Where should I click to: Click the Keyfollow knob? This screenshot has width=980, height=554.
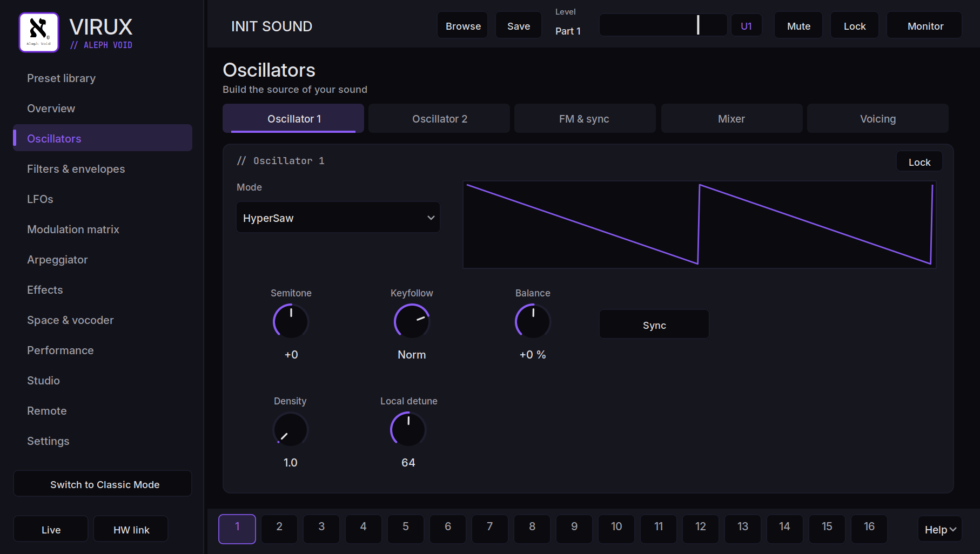pos(412,322)
